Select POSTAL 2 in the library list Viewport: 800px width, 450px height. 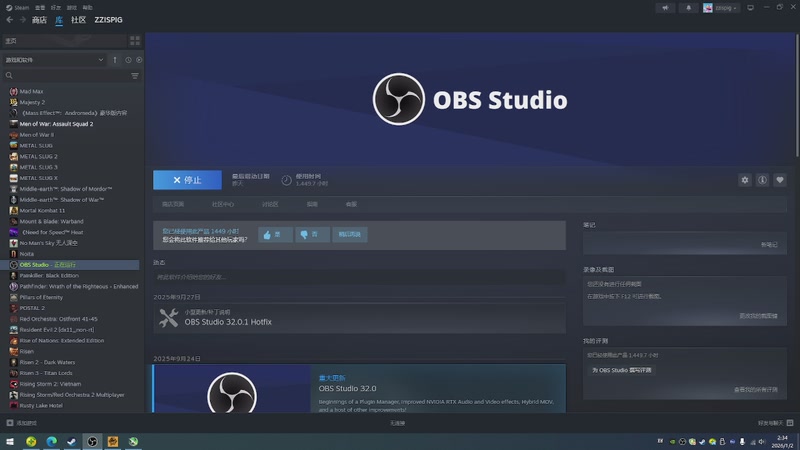(32, 308)
